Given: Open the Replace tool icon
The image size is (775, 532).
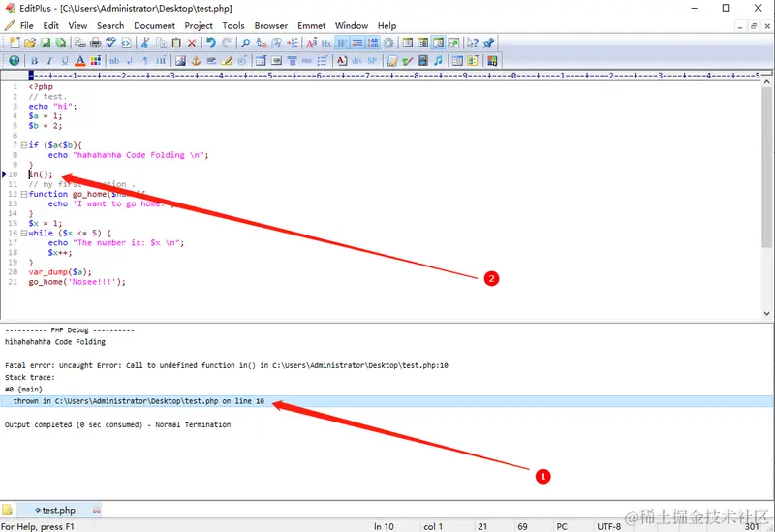Looking at the screenshot, I should tap(261, 43).
